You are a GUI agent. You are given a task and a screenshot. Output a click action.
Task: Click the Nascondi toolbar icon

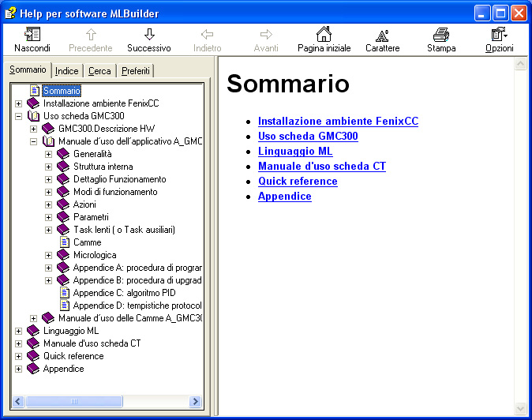click(32, 34)
